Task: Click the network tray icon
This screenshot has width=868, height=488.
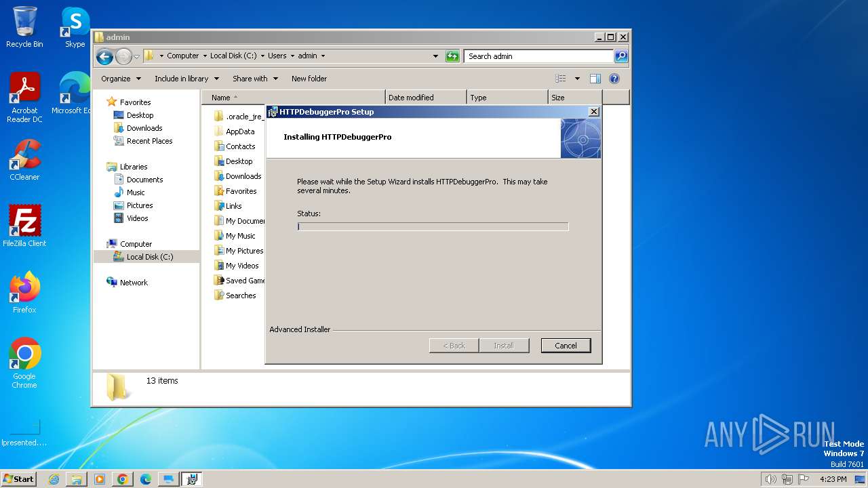Action: (x=787, y=479)
